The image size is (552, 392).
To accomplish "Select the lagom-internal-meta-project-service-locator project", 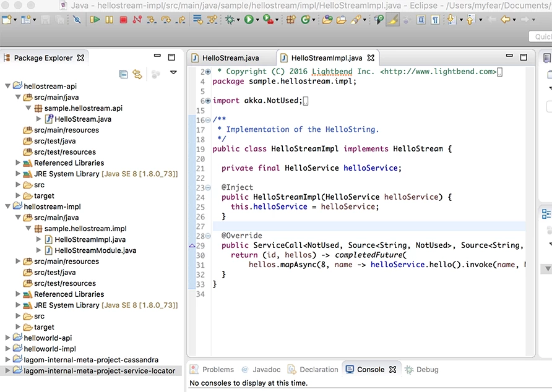I will coord(99,370).
